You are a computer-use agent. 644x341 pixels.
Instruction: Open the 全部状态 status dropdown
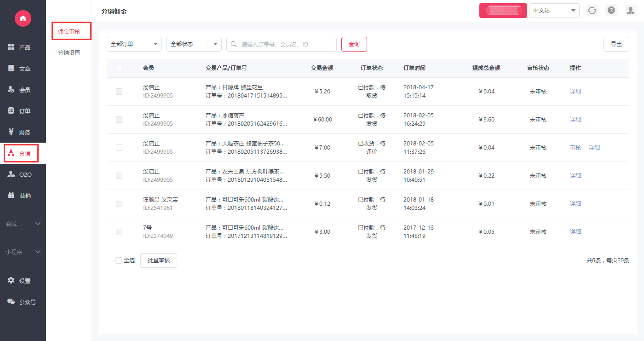coord(194,44)
